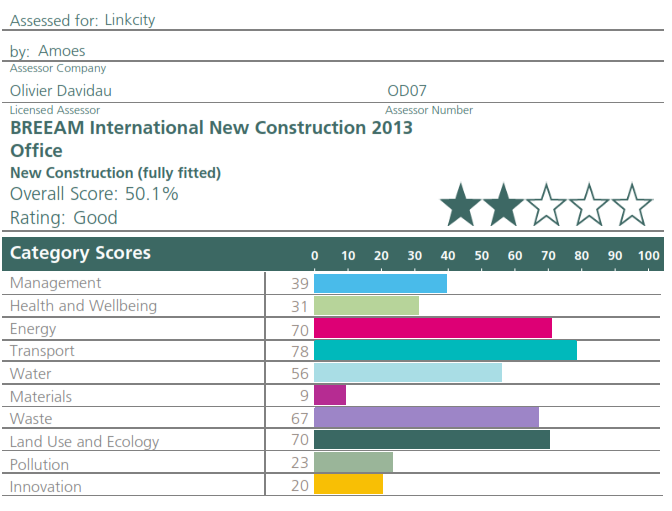Screen dimensions: 672x511
Task: Click the yellow Innovation score bar
Action: tap(348, 484)
